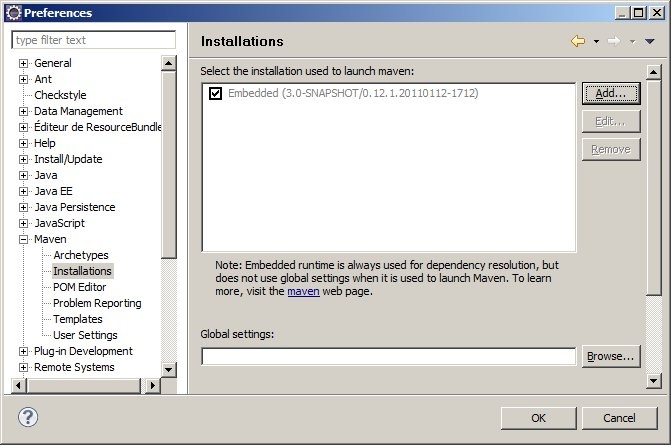Viewport: 671px width, 445px height.
Task: Expand the Java EE category
Action: point(24,191)
